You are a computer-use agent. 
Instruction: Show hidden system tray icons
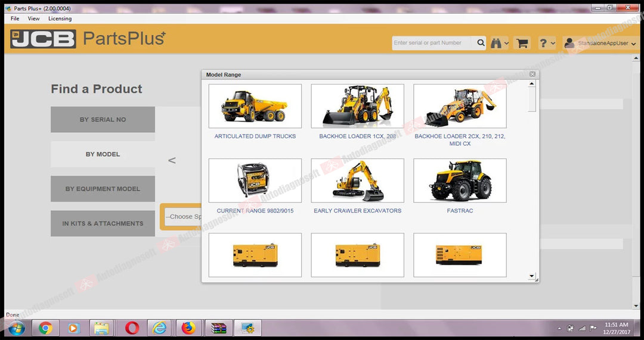click(559, 329)
